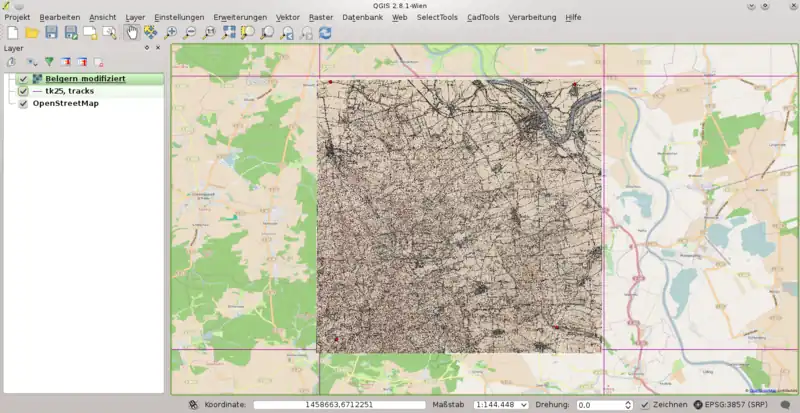Click the Zoom Full extent icon
Viewport: 800px width, 413px height.
[229, 33]
